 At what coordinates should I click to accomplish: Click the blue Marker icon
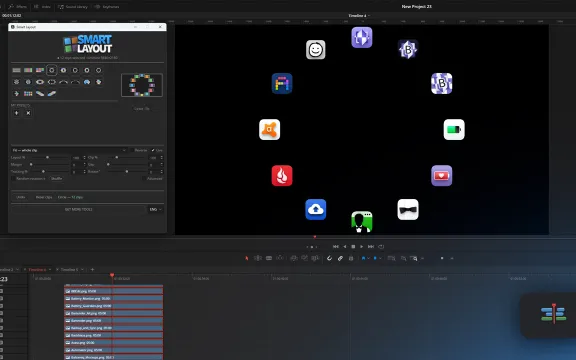coord(375,258)
